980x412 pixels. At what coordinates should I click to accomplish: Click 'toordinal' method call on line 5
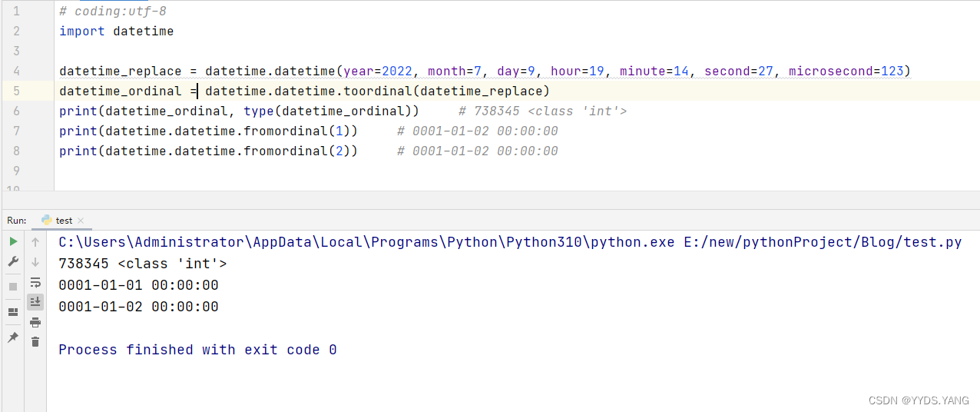tap(378, 91)
